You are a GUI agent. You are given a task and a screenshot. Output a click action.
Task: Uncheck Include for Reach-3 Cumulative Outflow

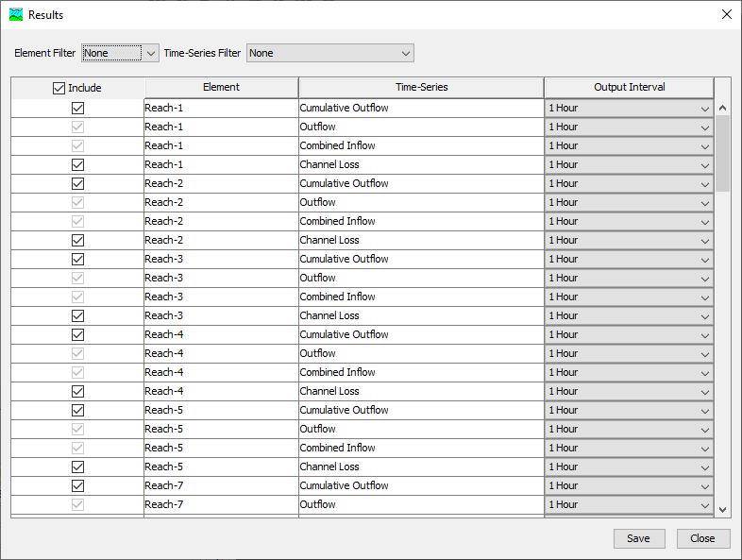(x=77, y=260)
